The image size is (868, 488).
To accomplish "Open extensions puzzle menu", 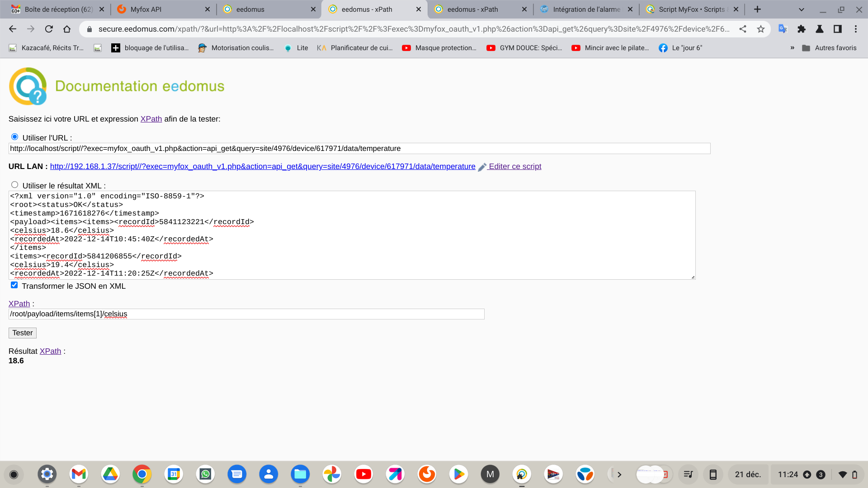I will pyautogui.click(x=802, y=29).
